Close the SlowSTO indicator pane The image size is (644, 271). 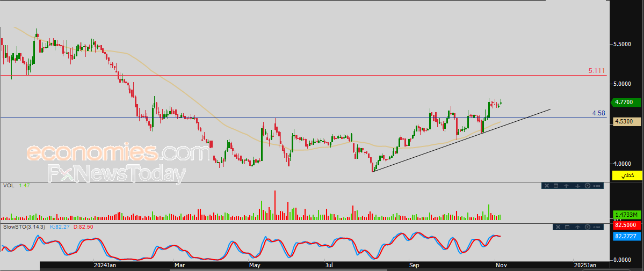[x=558, y=227]
